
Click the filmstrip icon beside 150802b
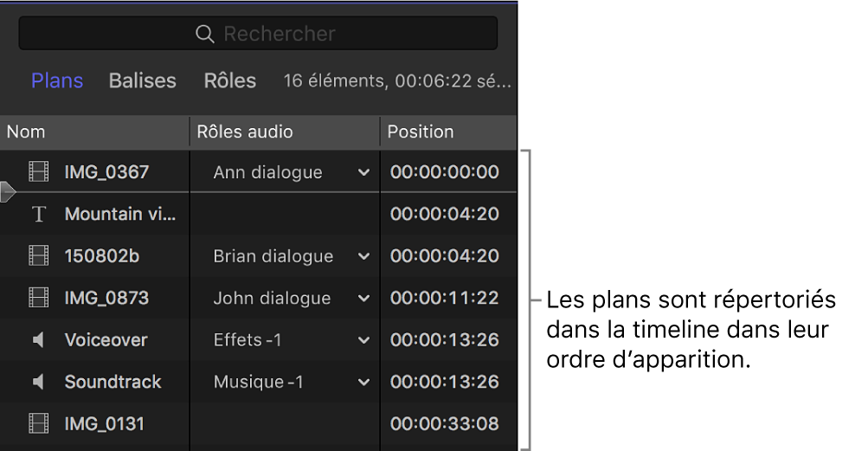38,256
